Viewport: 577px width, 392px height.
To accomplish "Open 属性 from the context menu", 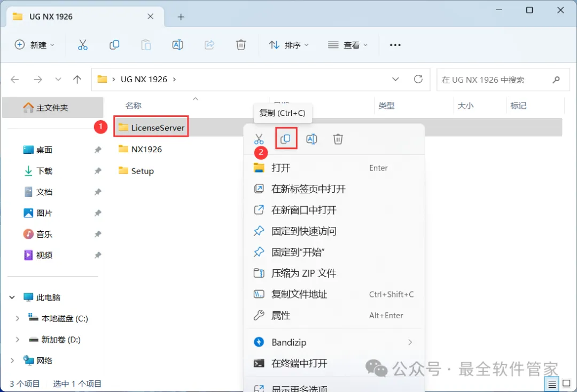I will (334, 315).
